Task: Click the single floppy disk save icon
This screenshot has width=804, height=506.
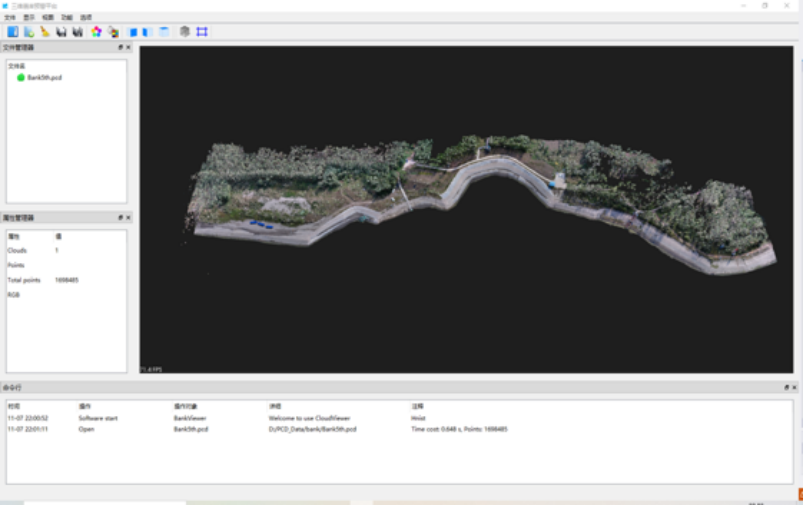Action: click(x=61, y=32)
